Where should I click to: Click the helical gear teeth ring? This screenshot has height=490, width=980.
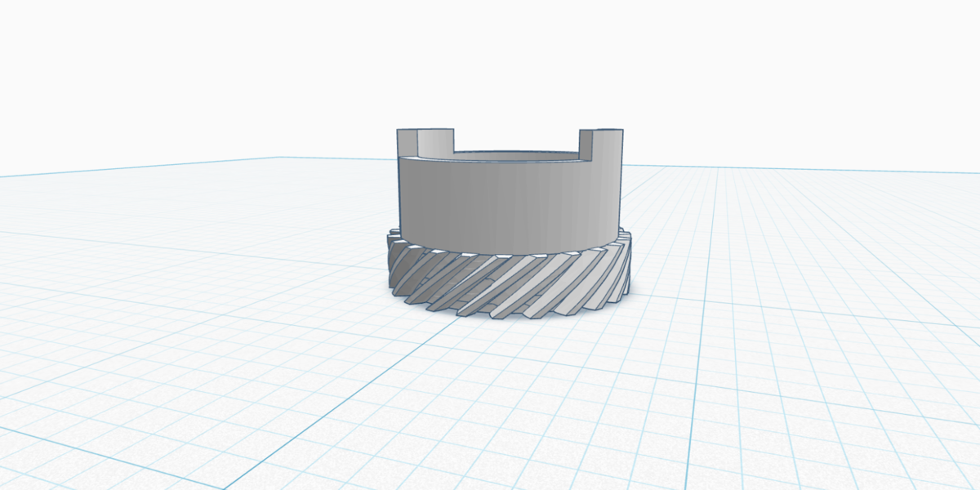point(506,286)
